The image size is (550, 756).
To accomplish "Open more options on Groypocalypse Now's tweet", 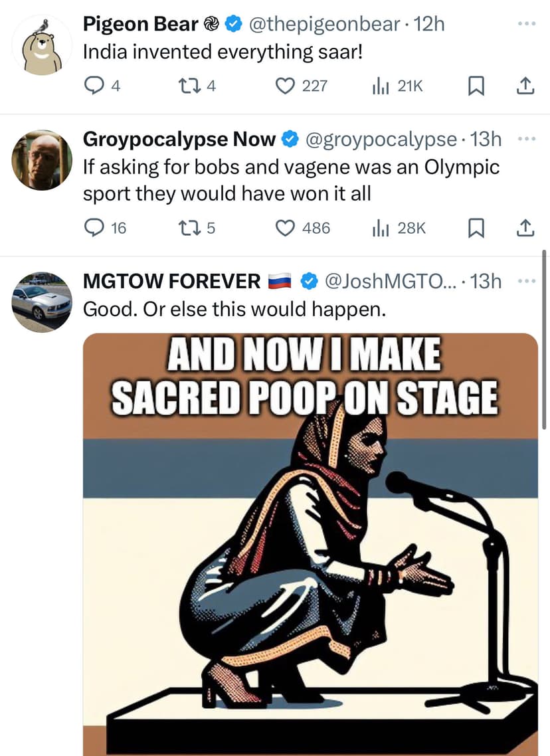I will tap(527, 138).
